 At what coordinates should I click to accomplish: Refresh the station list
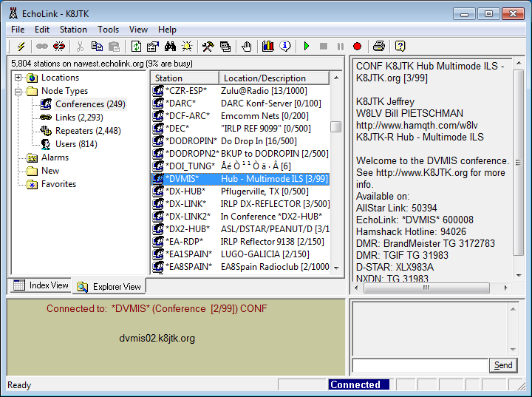coord(136,46)
